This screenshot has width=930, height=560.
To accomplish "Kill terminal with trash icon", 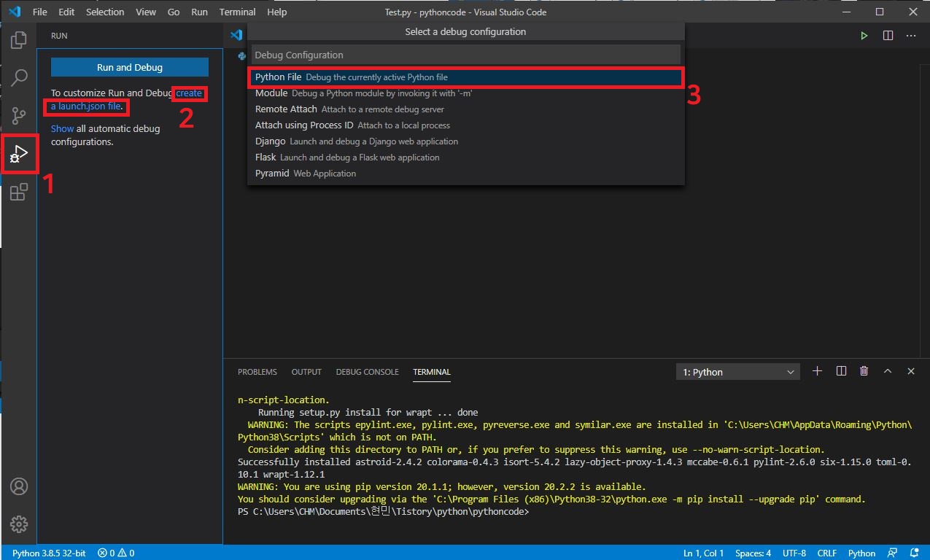I will (864, 371).
